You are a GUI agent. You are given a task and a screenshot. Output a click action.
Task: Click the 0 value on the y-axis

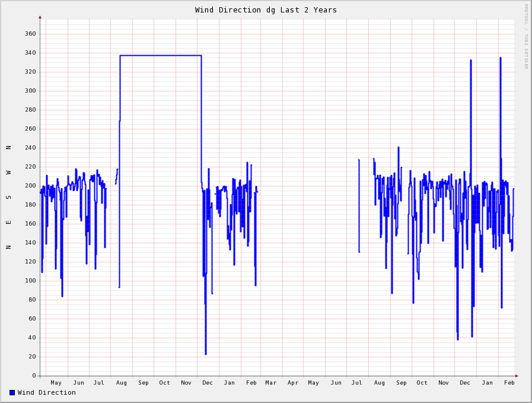34,376
